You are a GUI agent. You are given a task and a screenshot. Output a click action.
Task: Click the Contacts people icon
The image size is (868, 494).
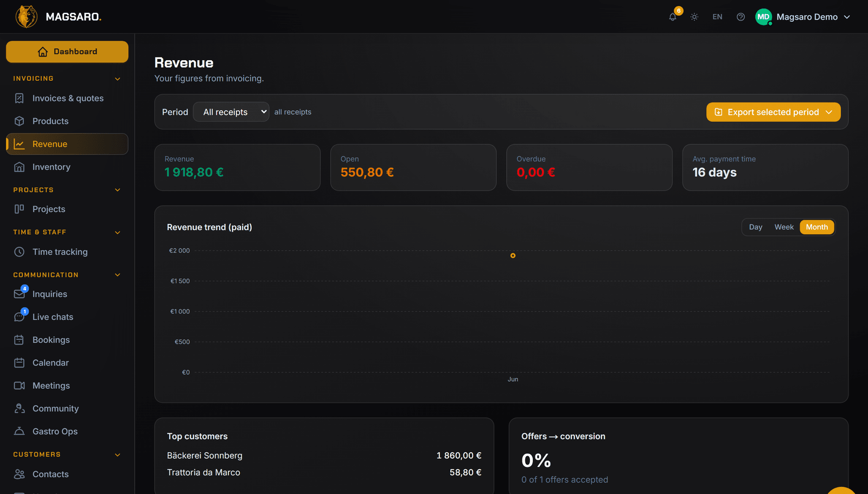tap(20, 474)
